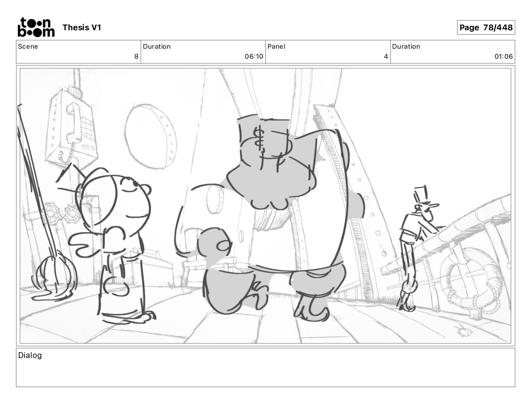Select the scene number '8'
This screenshot has width=532, height=411.
coord(136,56)
